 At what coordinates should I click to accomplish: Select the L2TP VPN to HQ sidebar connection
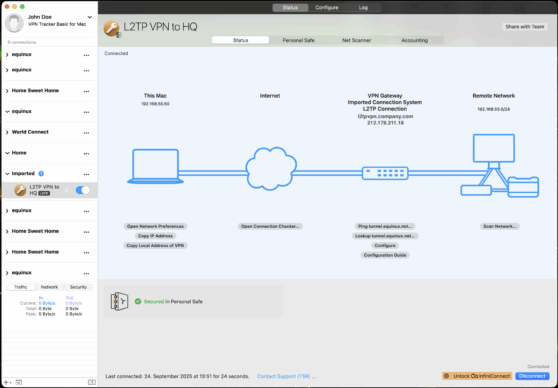pos(49,190)
